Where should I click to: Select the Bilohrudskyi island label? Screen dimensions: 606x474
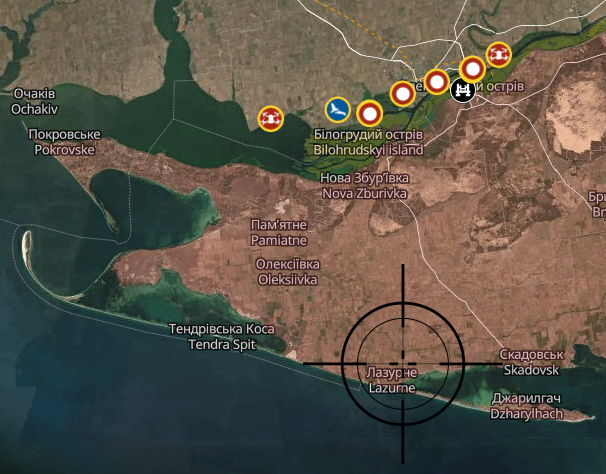pyautogui.click(x=368, y=142)
